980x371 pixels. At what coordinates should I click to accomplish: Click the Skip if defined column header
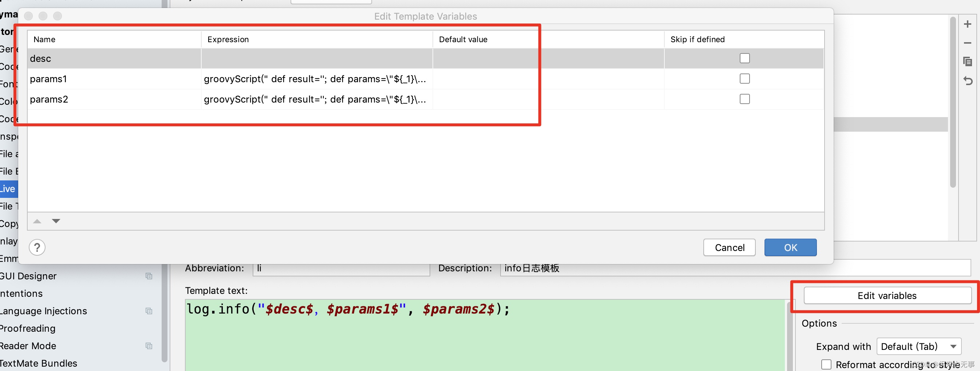744,39
